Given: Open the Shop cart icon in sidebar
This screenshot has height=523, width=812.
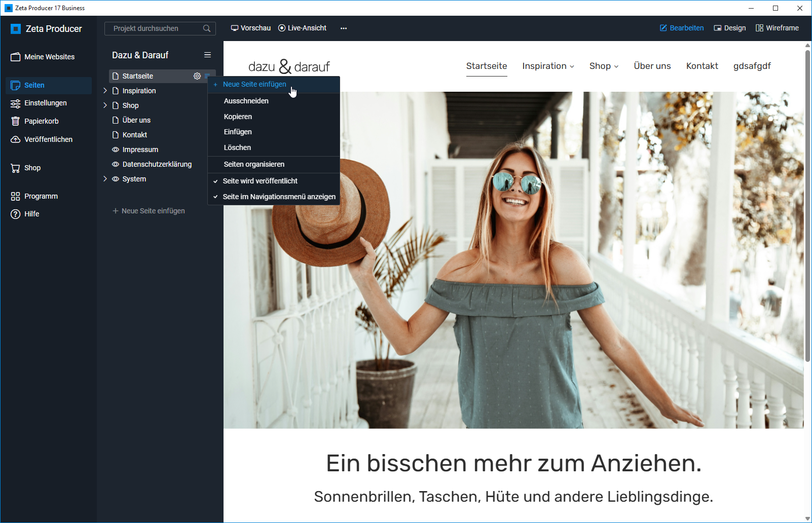Looking at the screenshot, I should (x=16, y=168).
